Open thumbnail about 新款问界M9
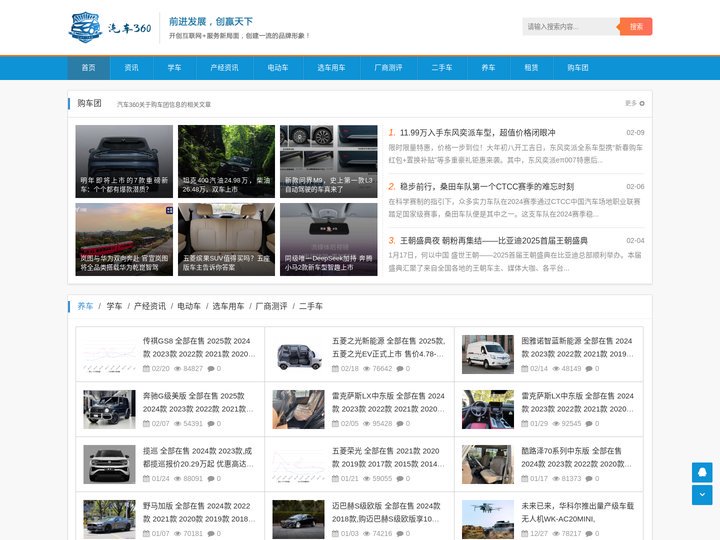The width and height of the screenshot is (720, 540). tap(329, 161)
